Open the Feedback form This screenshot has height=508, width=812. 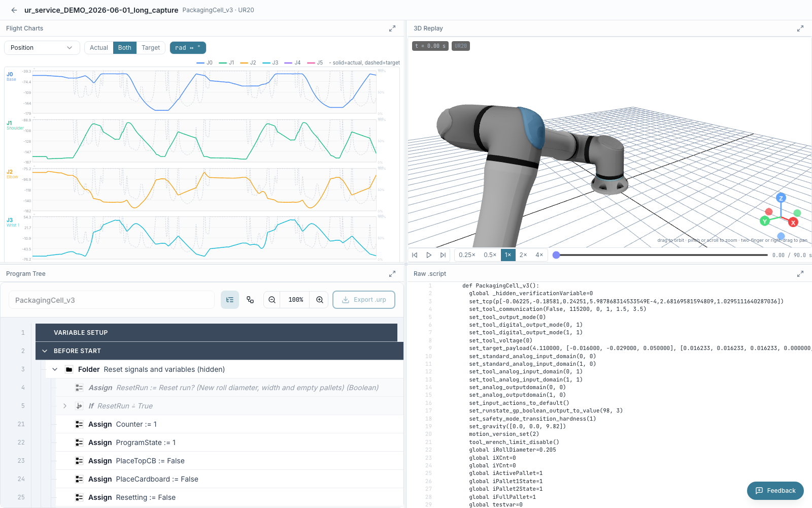775,491
